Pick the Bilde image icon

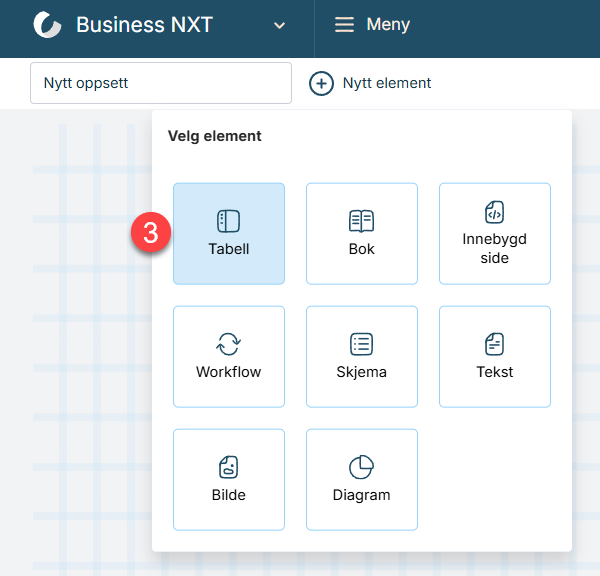coord(229,467)
